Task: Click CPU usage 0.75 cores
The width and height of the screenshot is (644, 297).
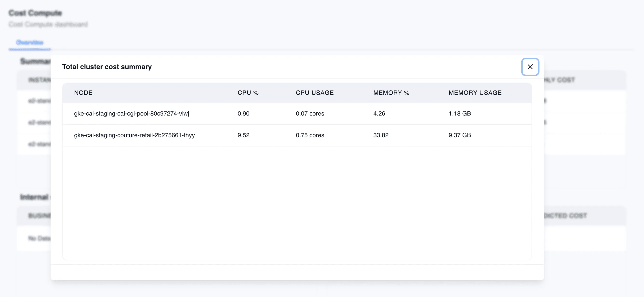Action: coord(310,135)
